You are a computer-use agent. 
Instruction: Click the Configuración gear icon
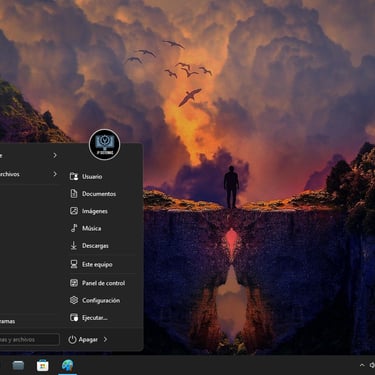[x=74, y=300]
